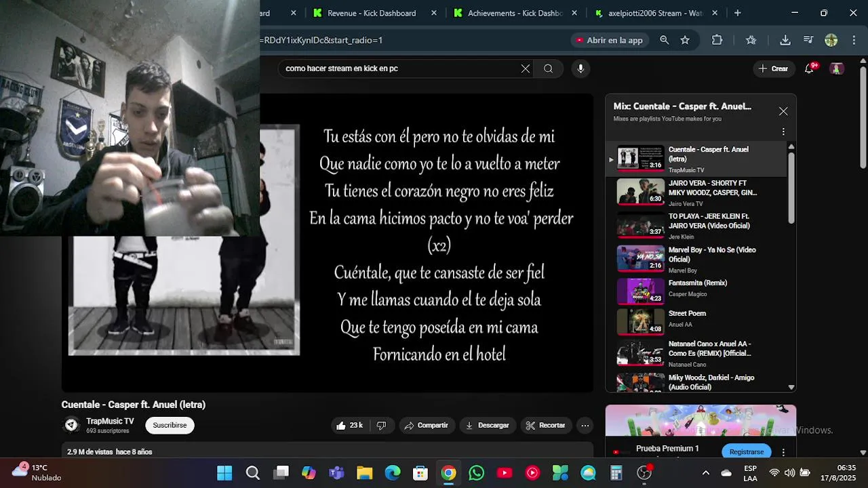Open Microsoft Store on taskbar
The width and height of the screenshot is (868, 488).
(x=420, y=473)
